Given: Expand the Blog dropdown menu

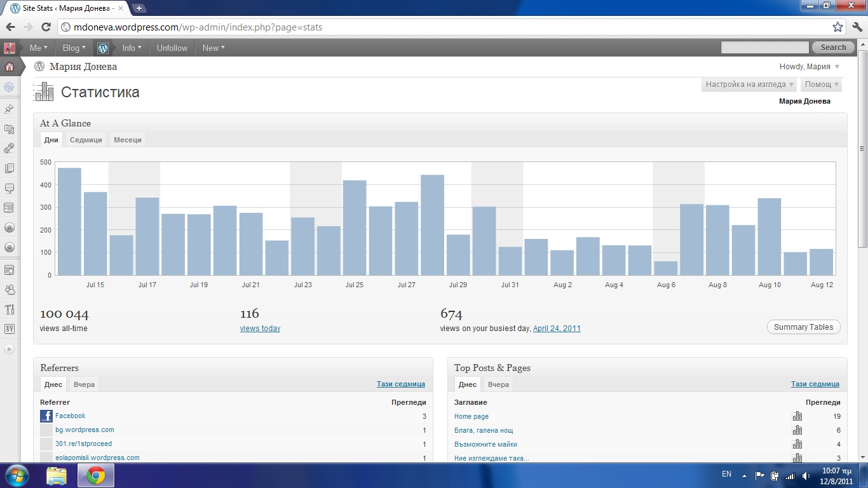Looking at the screenshot, I should (x=74, y=48).
